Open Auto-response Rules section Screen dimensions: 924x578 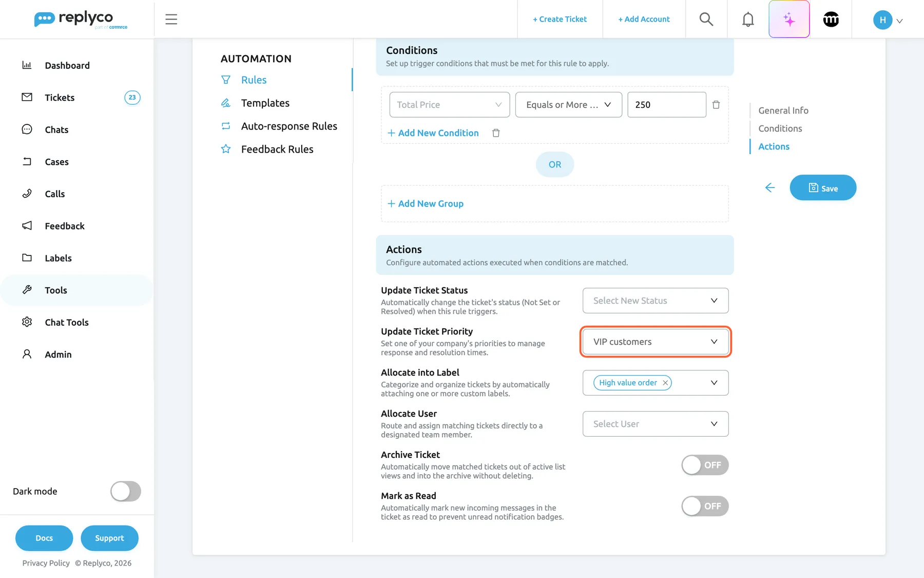289,126
